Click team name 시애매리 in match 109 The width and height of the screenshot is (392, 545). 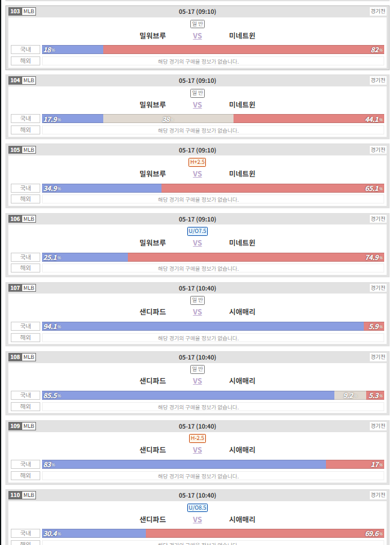pyautogui.click(x=242, y=450)
